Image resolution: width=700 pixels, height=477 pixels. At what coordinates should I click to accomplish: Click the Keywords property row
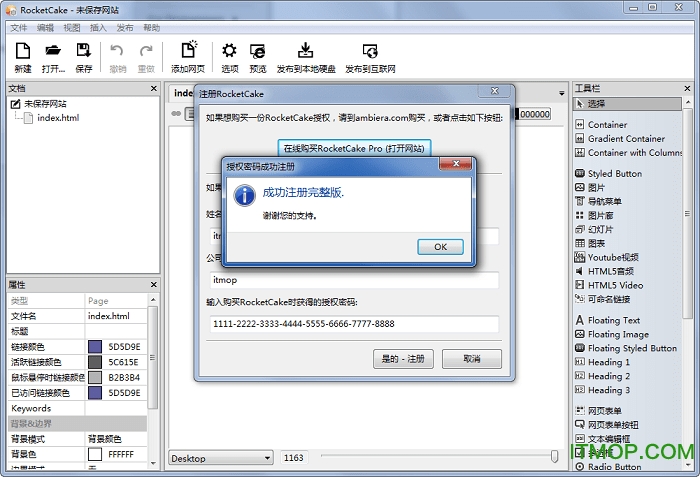(77, 408)
